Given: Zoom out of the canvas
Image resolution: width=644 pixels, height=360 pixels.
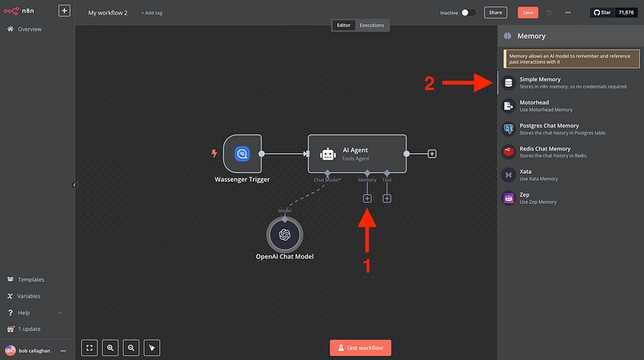Looking at the screenshot, I should pos(131,348).
